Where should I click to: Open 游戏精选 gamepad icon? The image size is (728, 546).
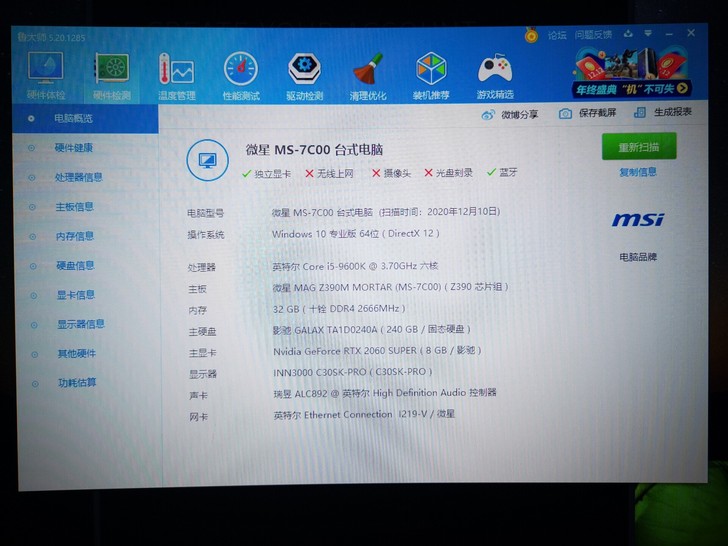pyautogui.click(x=495, y=76)
